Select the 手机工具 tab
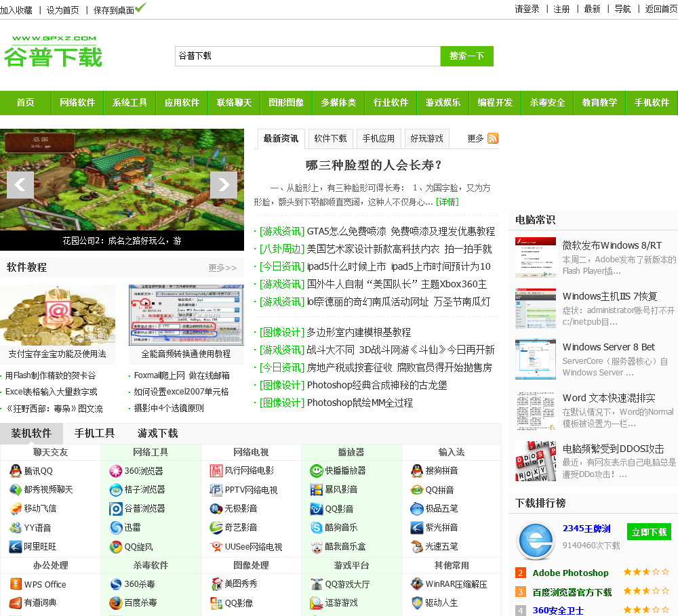Image resolution: width=678 pixels, height=616 pixels. (x=94, y=433)
